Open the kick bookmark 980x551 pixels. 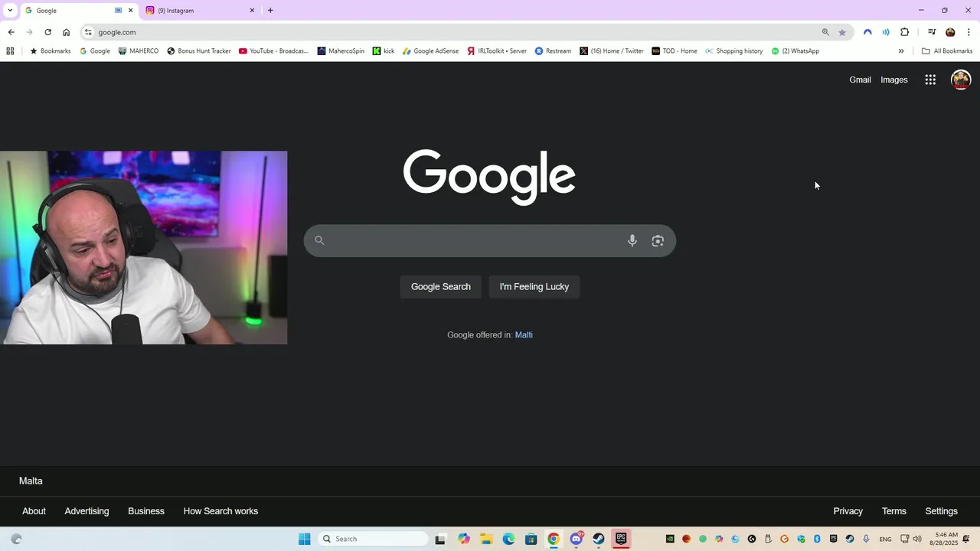(x=384, y=51)
